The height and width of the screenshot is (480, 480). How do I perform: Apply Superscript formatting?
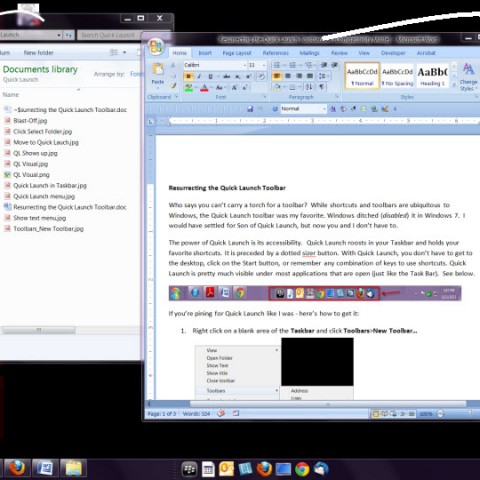pyautogui.click(x=248, y=76)
